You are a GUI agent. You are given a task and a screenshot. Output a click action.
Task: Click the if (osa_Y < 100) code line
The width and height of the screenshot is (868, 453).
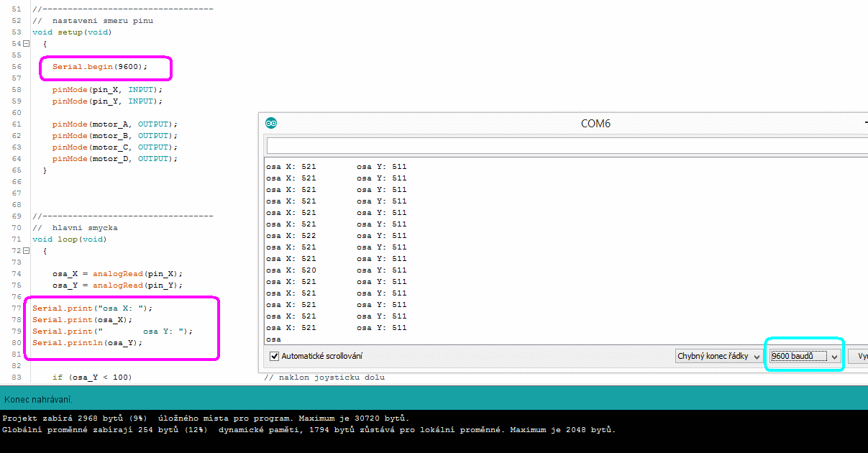(92, 377)
